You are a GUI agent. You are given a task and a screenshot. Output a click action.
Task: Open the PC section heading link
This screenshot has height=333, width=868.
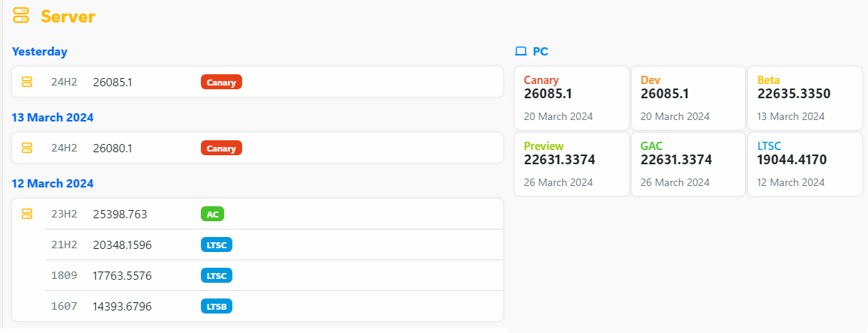[x=540, y=52]
